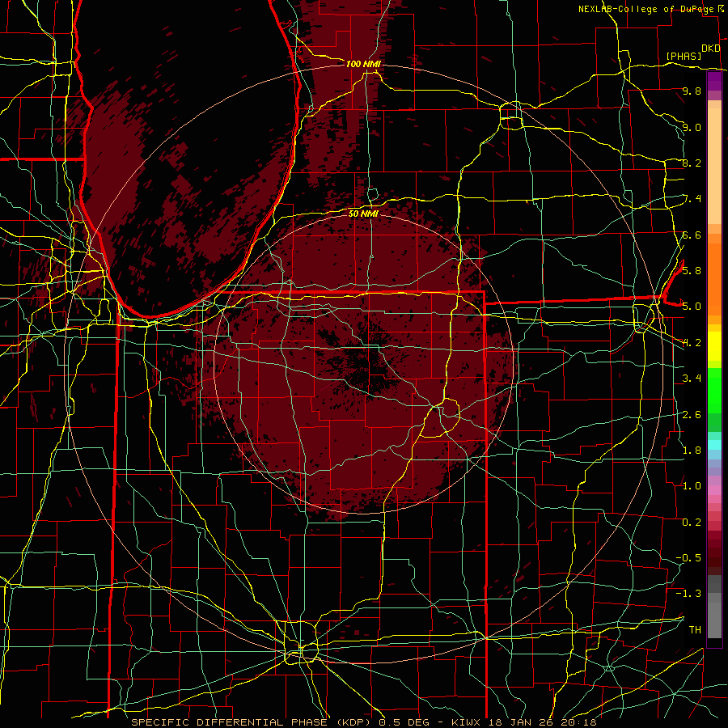Click the TH threshold label
The height and width of the screenshot is (728, 728).
point(695,629)
